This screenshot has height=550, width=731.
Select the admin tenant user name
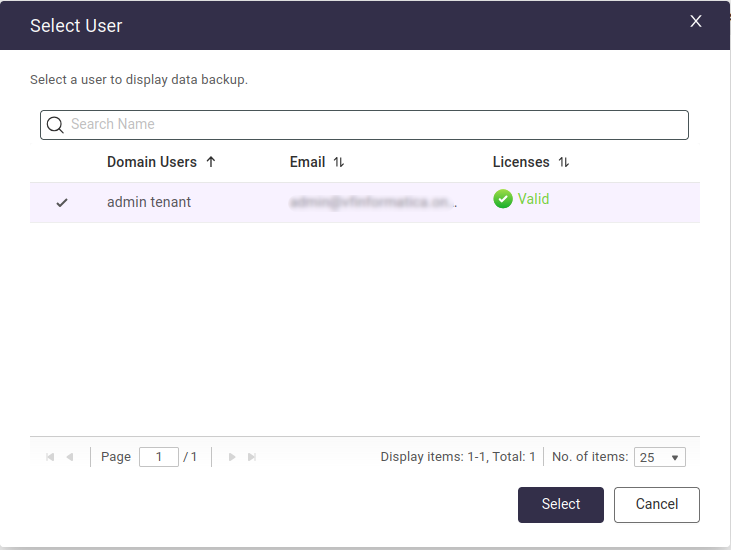coord(149,202)
